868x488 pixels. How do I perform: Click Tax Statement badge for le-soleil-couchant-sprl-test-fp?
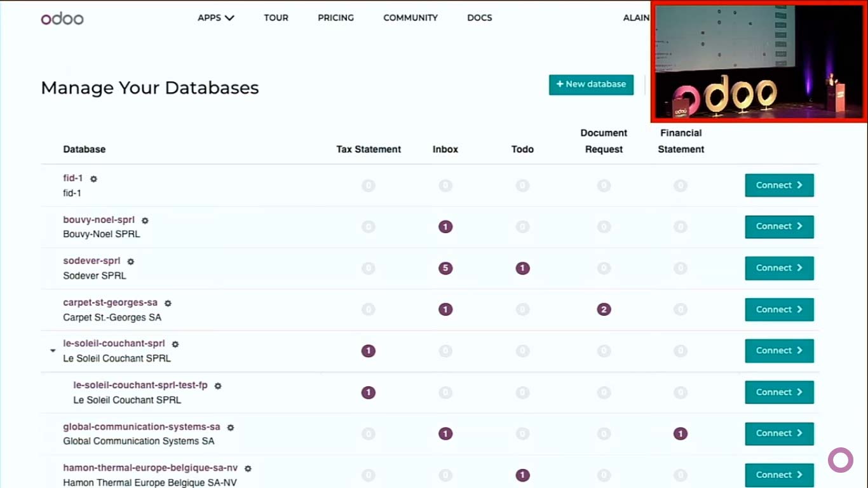click(x=368, y=393)
